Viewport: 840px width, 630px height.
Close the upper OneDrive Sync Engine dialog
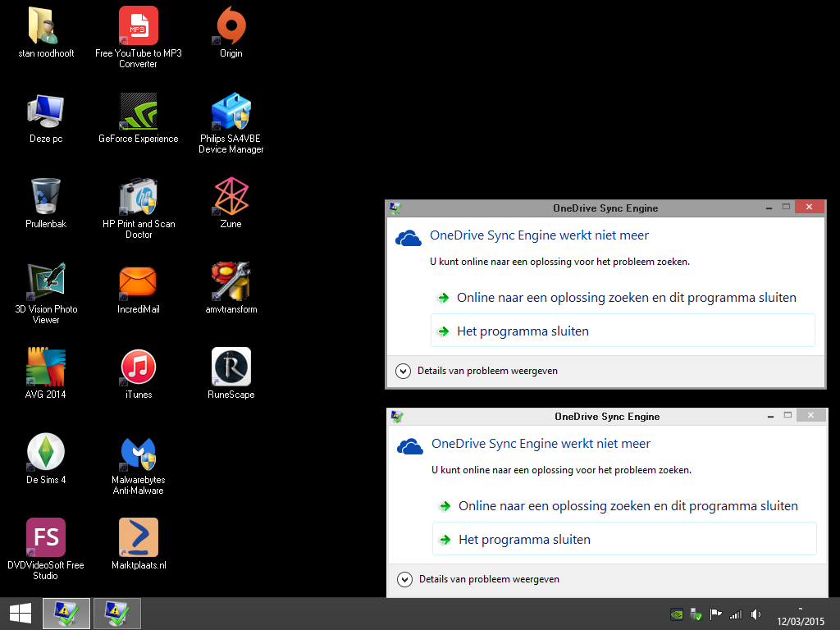(809, 207)
